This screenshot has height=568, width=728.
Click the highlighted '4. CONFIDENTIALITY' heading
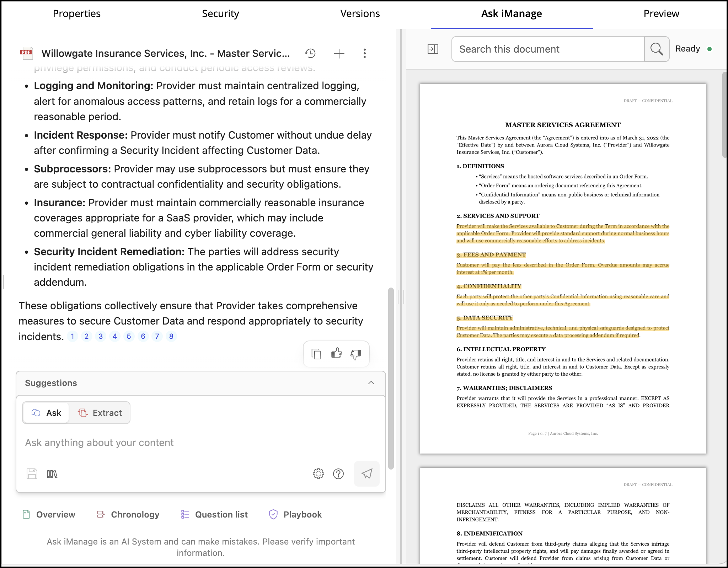click(x=489, y=286)
